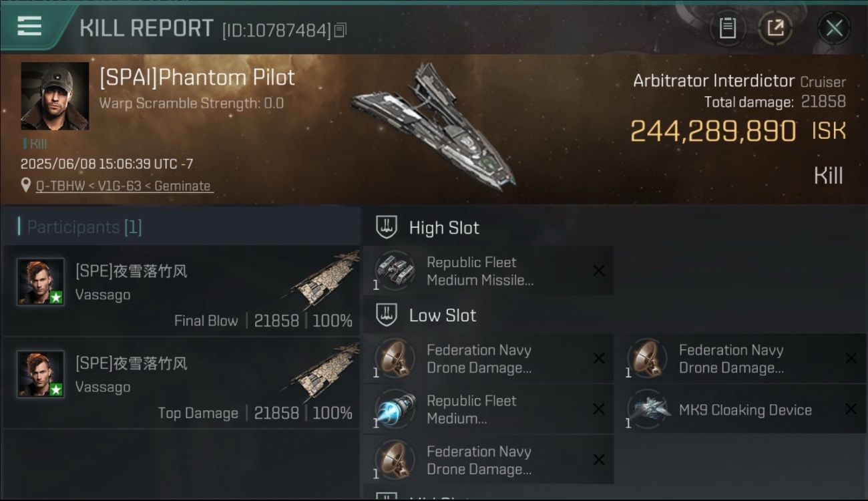
Task: Select the first Federation Navy Drone Damage item
Action: pyautogui.click(x=488, y=359)
